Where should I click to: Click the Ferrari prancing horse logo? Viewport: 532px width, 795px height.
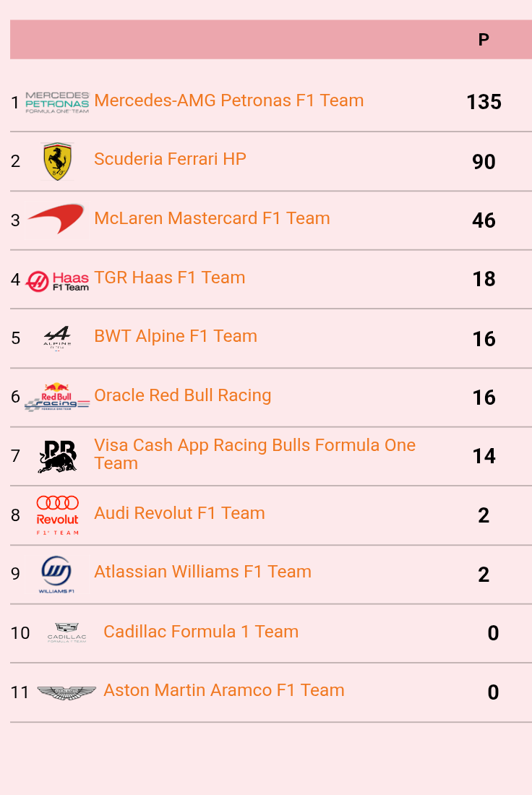click(x=57, y=161)
